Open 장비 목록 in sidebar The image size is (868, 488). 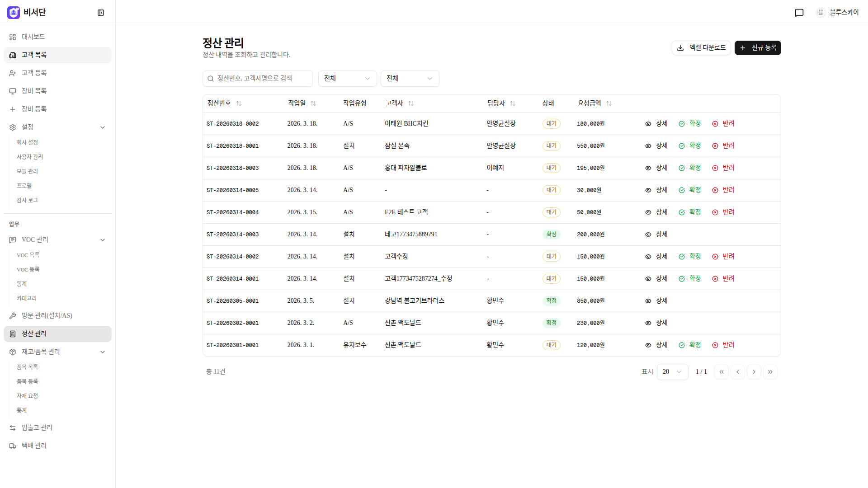[x=57, y=91]
